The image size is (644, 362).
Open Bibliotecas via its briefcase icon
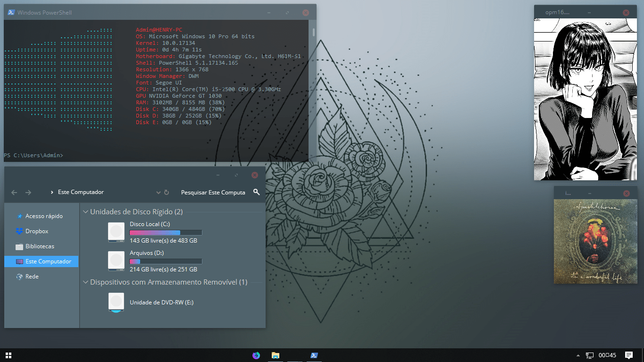click(x=19, y=246)
